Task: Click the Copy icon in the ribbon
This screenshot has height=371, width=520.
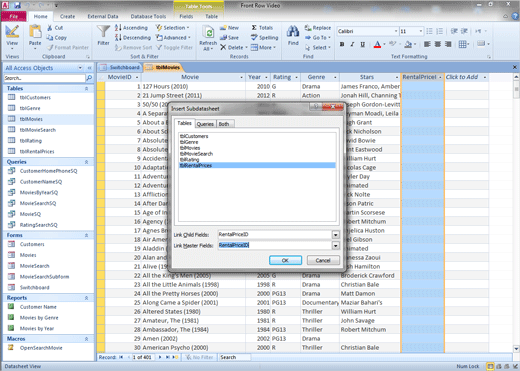Action: [50, 37]
